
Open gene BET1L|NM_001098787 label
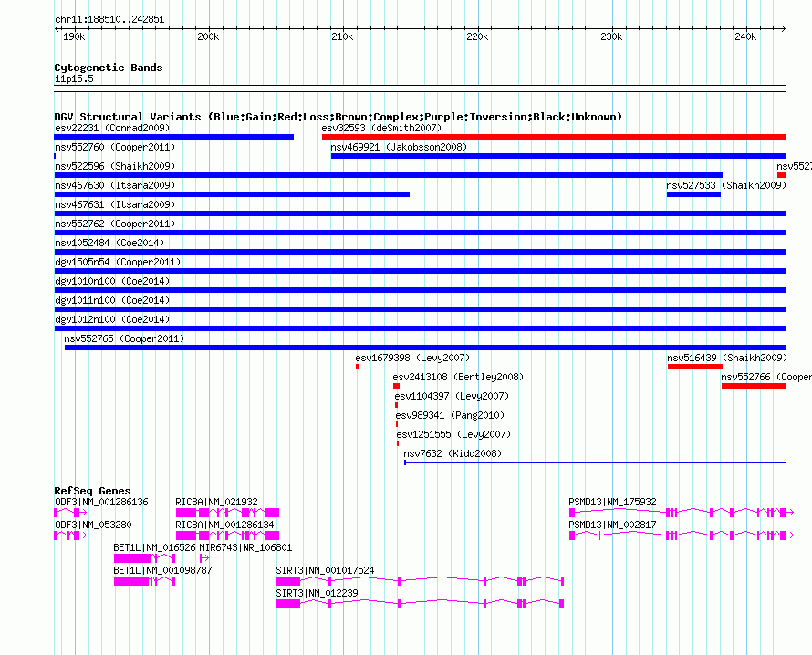coord(162,570)
